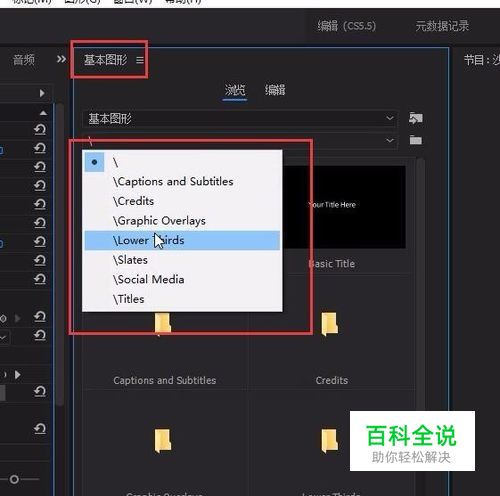This screenshot has height=496, width=500.
Task: Click the add folder icon beside the path dropdown
Action: (x=416, y=140)
